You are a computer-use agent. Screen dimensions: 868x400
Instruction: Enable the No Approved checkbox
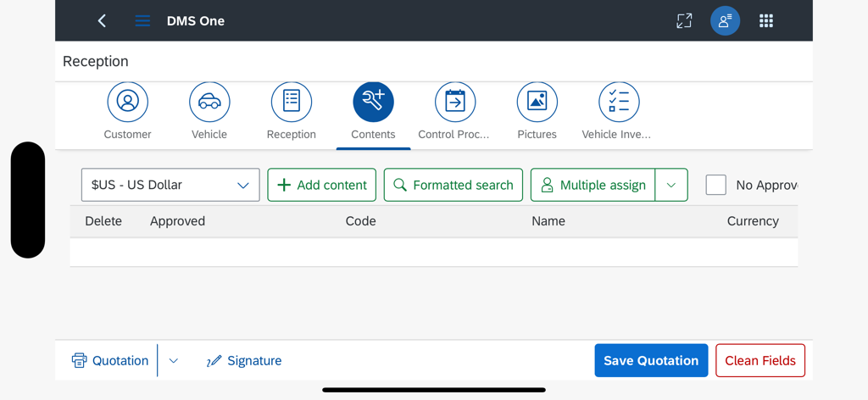[x=716, y=185]
